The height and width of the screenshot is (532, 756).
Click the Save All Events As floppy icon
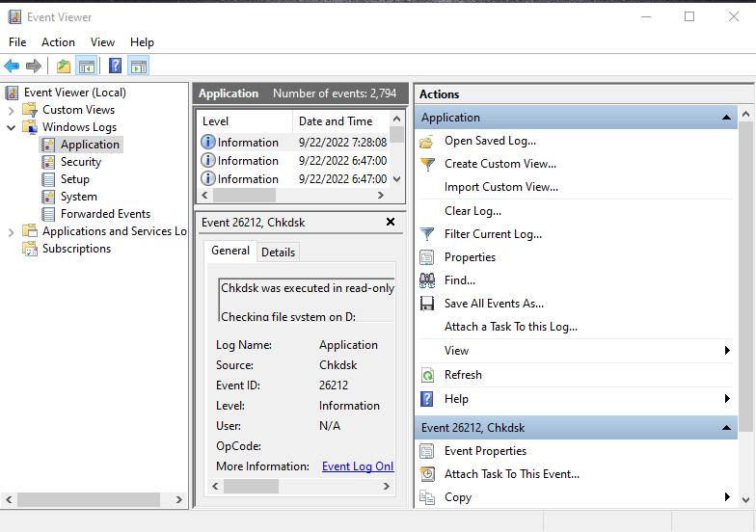tap(426, 304)
